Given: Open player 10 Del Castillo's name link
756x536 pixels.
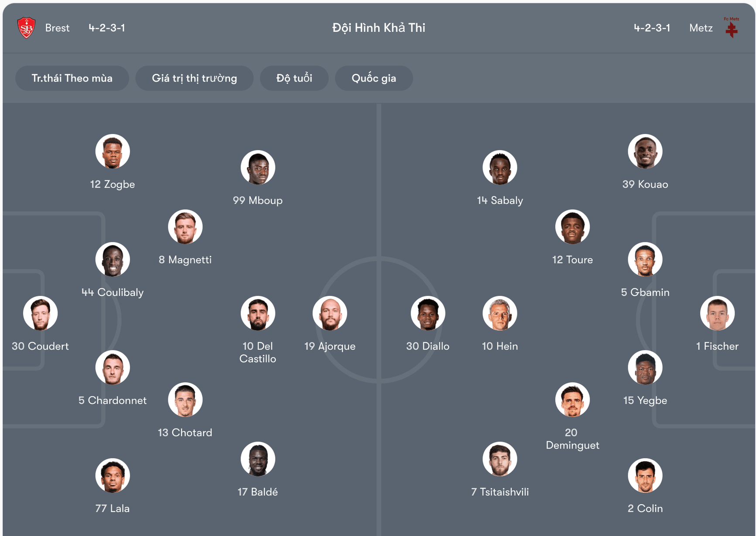Looking at the screenshot, I should pyautogui.click(x=257, y=352).
